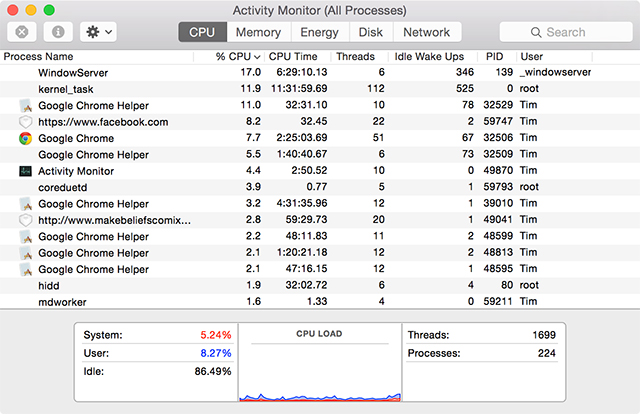The height and width of the screenshot is (414, 640).
Task: Click into the Search field
Action: tap(566, 32)
